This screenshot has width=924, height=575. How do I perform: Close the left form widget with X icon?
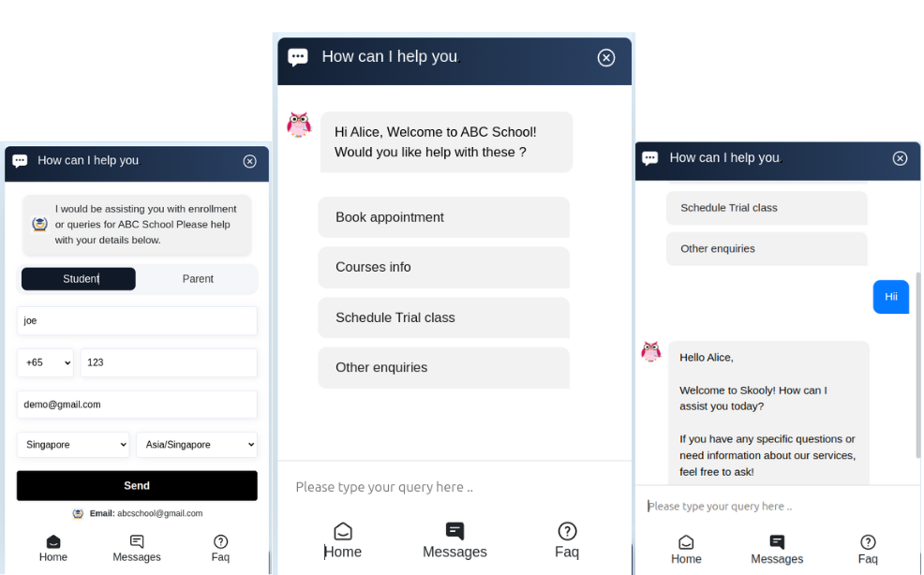(250, 161)
